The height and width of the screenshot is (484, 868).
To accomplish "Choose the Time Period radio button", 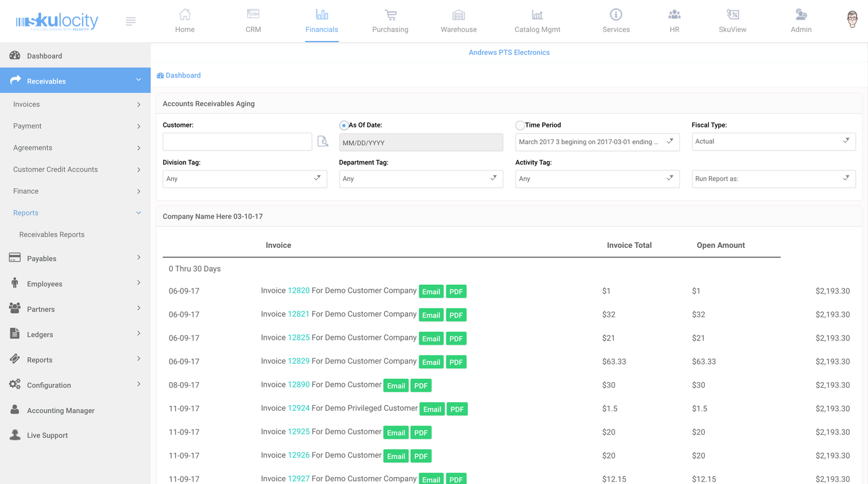I will tap(519, 124).
